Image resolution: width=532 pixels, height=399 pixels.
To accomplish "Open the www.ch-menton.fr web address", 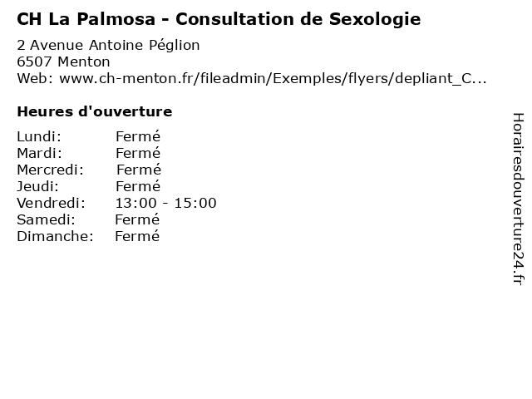I will 273,78.
